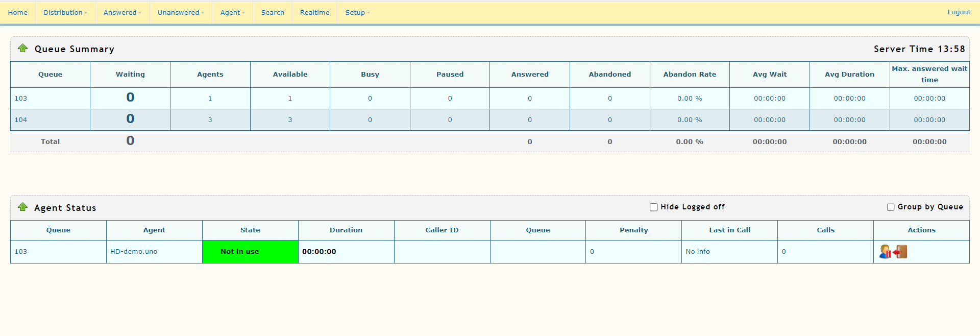Enable the Hide Logged off checkbox
The image size is (980, 336).
(x=653, y=207)
